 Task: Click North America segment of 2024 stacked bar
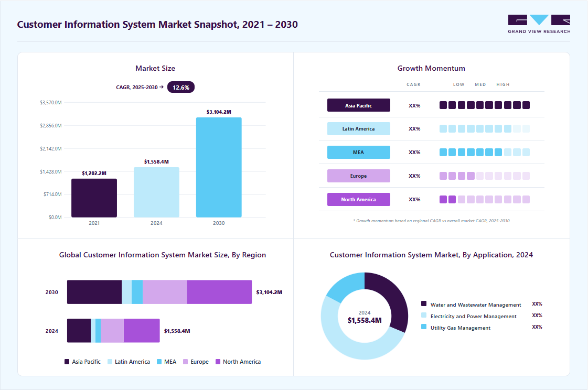(x=142, y=331)
